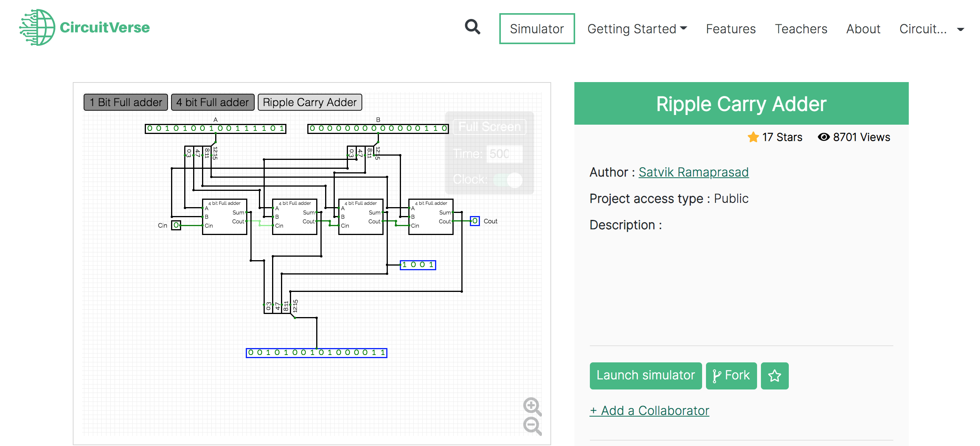The height and width of the screenshot is (446, 980).
Task: Open the Getting Started chevron arrow
Action: click(x=684, y=29)
